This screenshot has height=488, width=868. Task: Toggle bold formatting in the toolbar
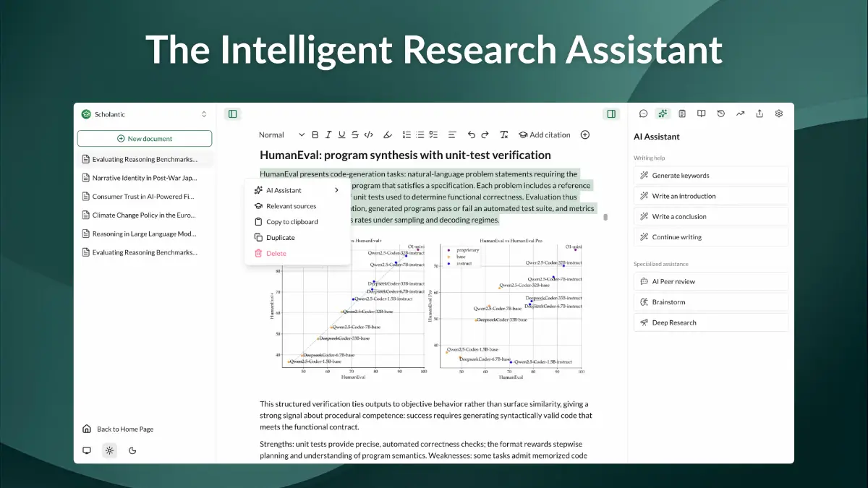315,134
